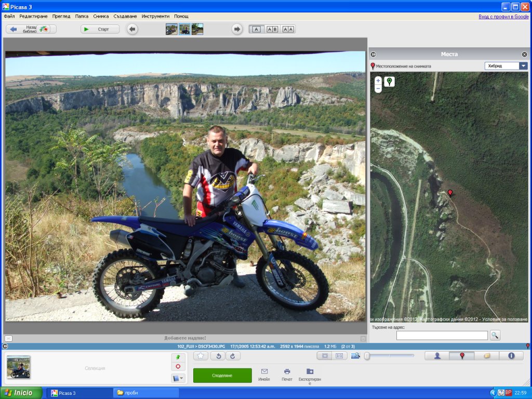Open Помощ menu
Image resolution: width=532 pixels, height=399 pixels.
[181, 16]
